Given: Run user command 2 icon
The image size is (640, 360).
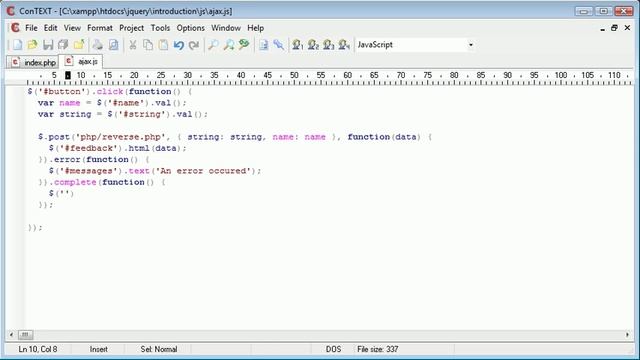Looking at the screenshot, I should coord(313,45).
